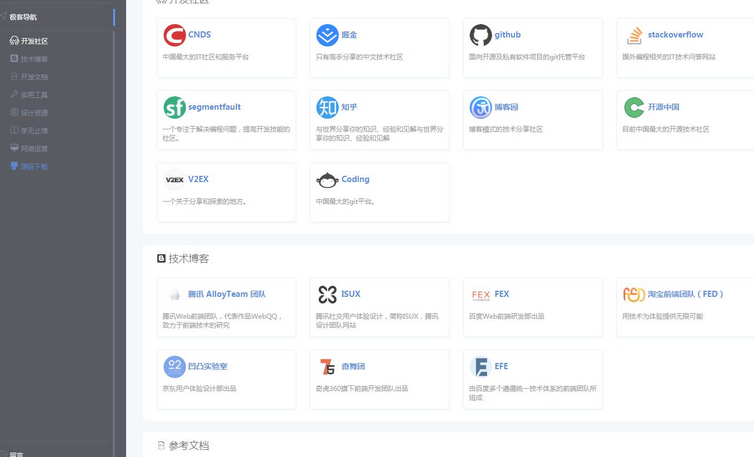Open the V2EX round logo
Viewport: 754px width, 457px height.
pos(175,180)
